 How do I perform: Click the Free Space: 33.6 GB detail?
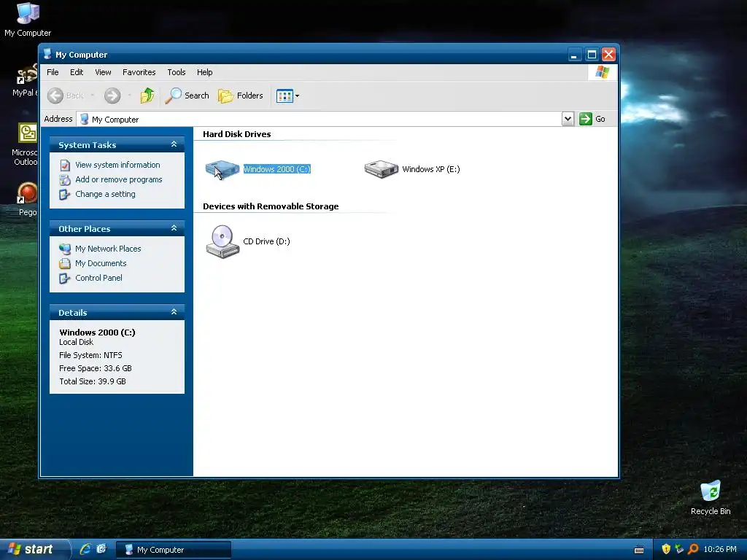pyautogui.click(x=96, y=368)
